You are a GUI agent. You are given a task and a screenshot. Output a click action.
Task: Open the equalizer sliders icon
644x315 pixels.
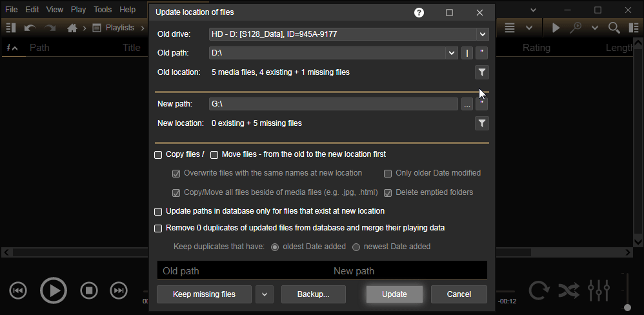click(x=599, y=290)
